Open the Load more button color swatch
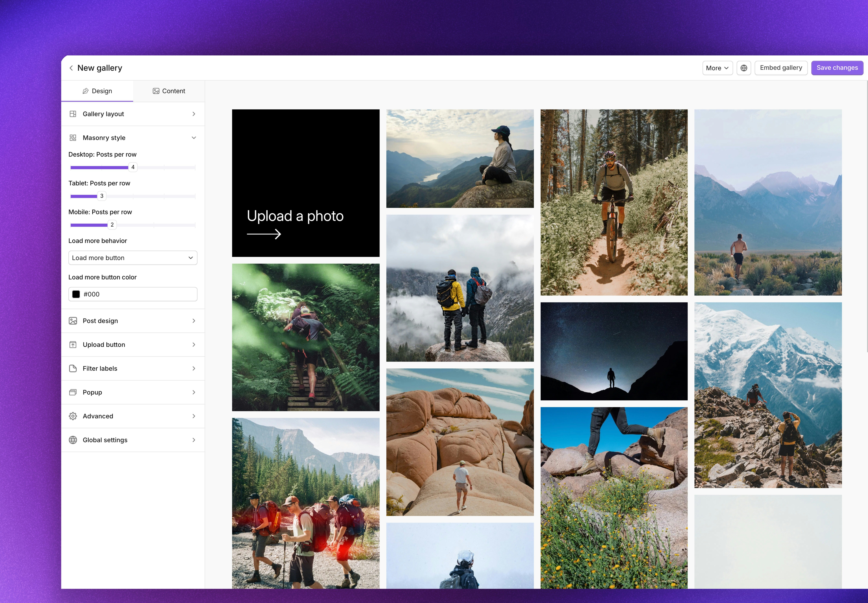 tap(76, 294)
